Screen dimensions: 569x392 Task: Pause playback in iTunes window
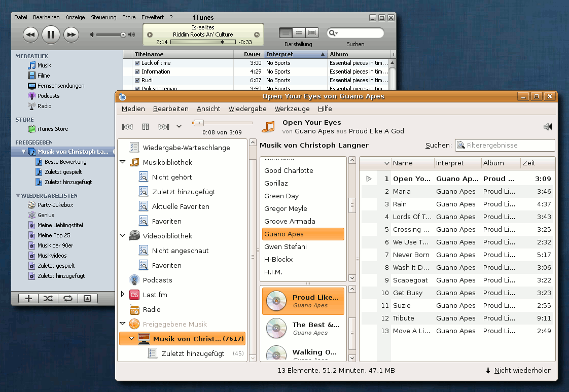(x=51, y=35)
